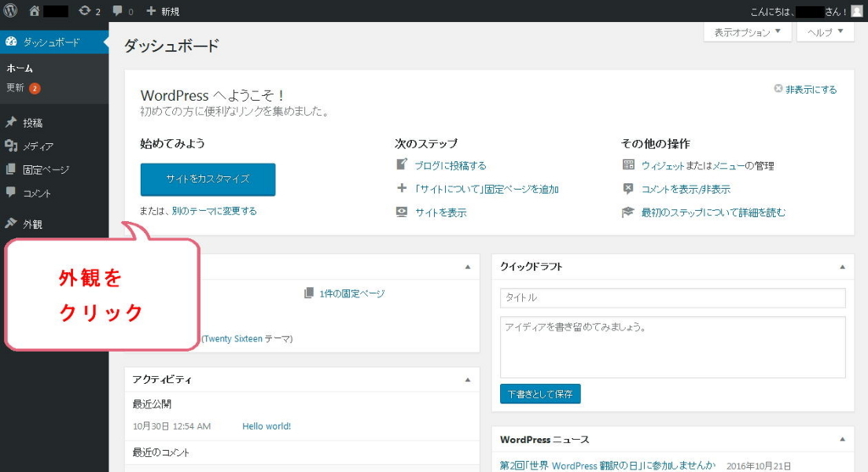Click the 投稿 pushpin icon
Screen dimensions: 868x472
point(10,122)
